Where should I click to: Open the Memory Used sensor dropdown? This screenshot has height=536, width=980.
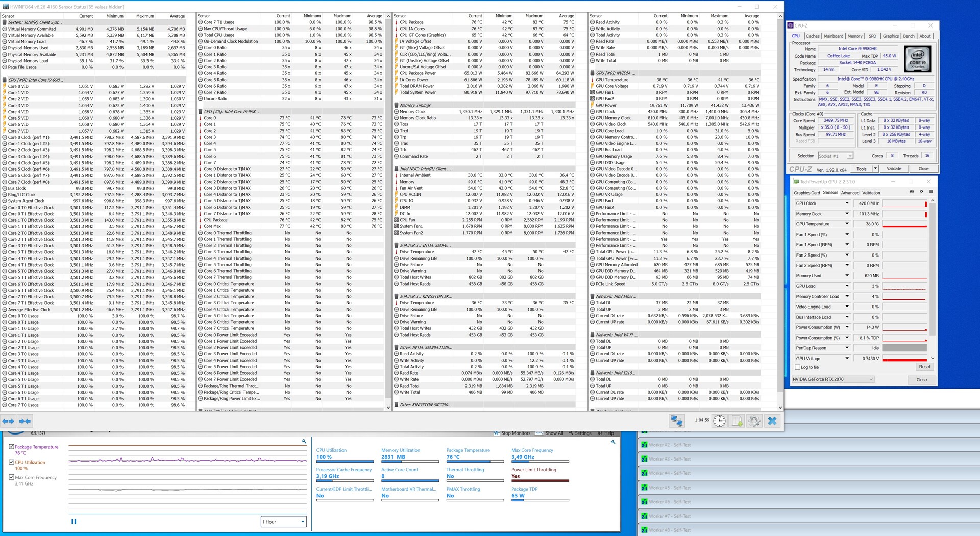click(847, 276)
